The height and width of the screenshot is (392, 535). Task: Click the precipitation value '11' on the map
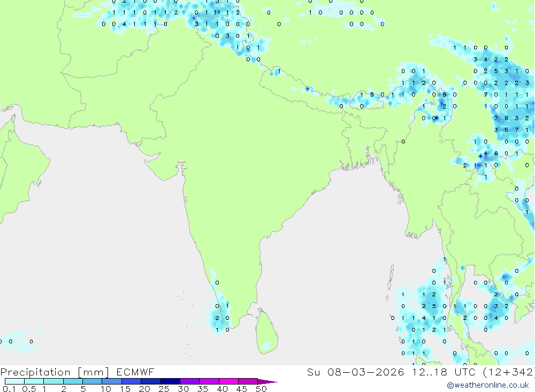click(217, 13)
